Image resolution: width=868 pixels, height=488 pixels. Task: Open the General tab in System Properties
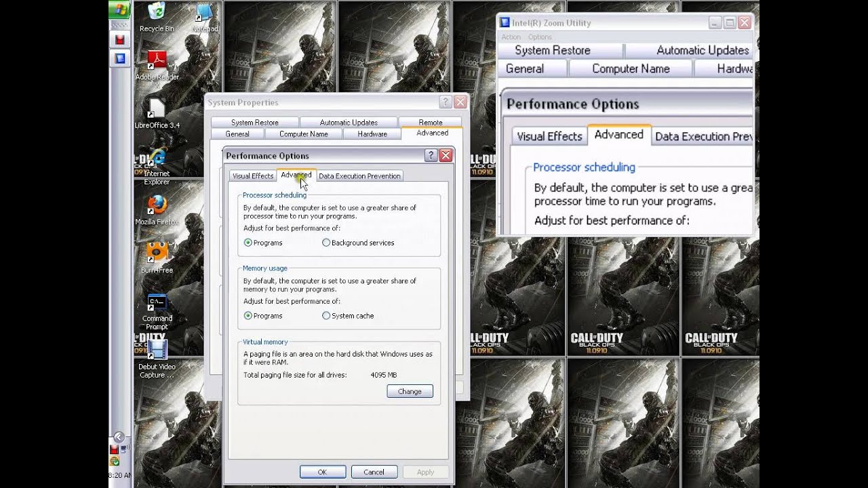(237, 134)
